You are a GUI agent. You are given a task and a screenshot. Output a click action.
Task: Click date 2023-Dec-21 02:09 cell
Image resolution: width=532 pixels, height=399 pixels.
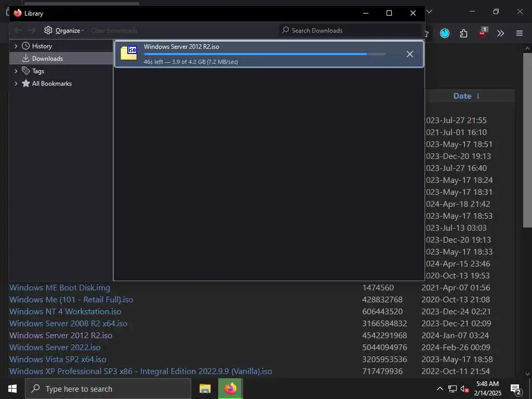point(456,323)
